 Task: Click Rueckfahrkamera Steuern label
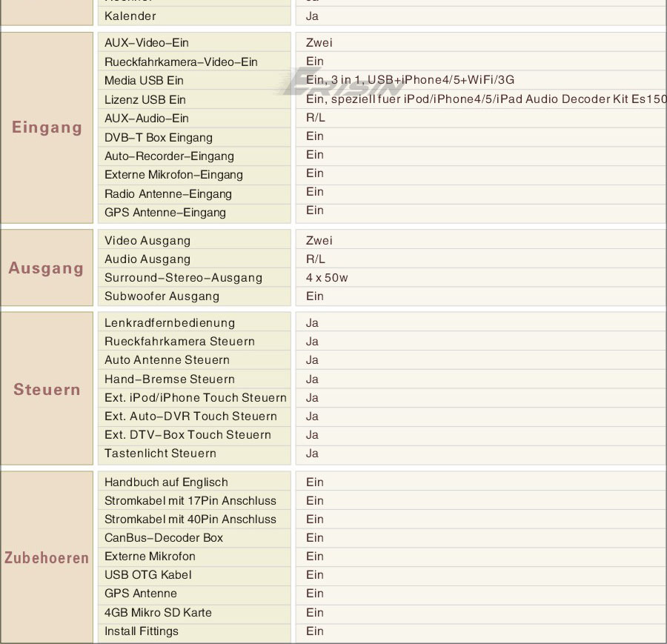(179, 342)
